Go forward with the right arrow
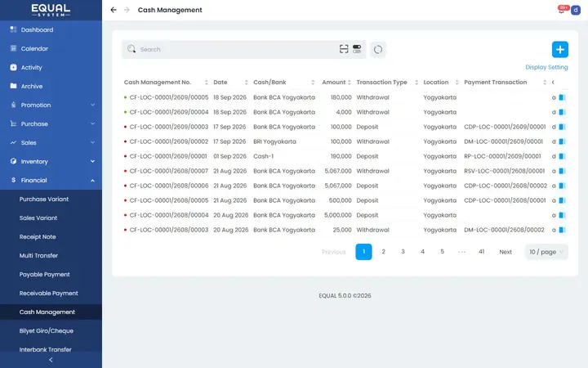Image resolution: width=588 pixels, height=368 pixels. click(127, 10)
